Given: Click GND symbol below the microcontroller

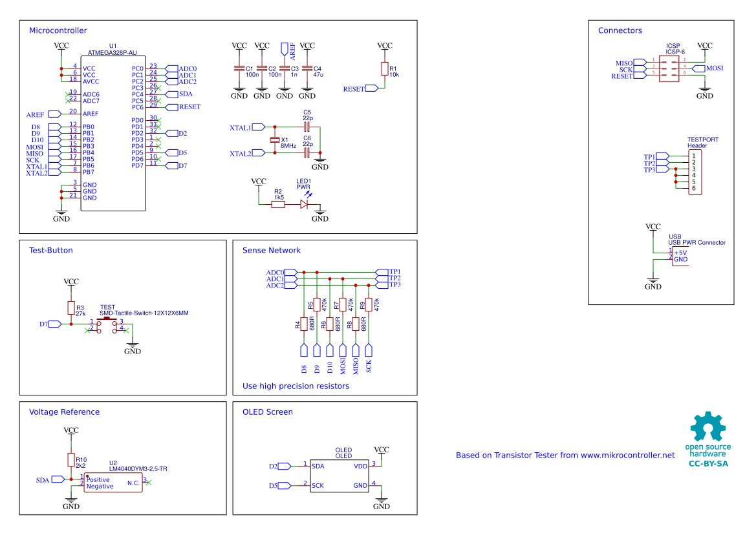Looking at the screenshot, I should (x=61, y=215).
